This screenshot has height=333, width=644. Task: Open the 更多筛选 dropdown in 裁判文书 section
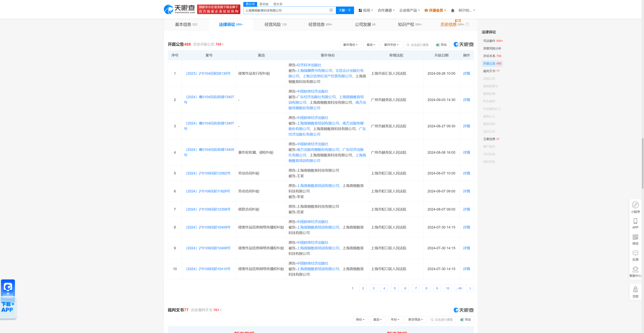(x=416, y=320)
